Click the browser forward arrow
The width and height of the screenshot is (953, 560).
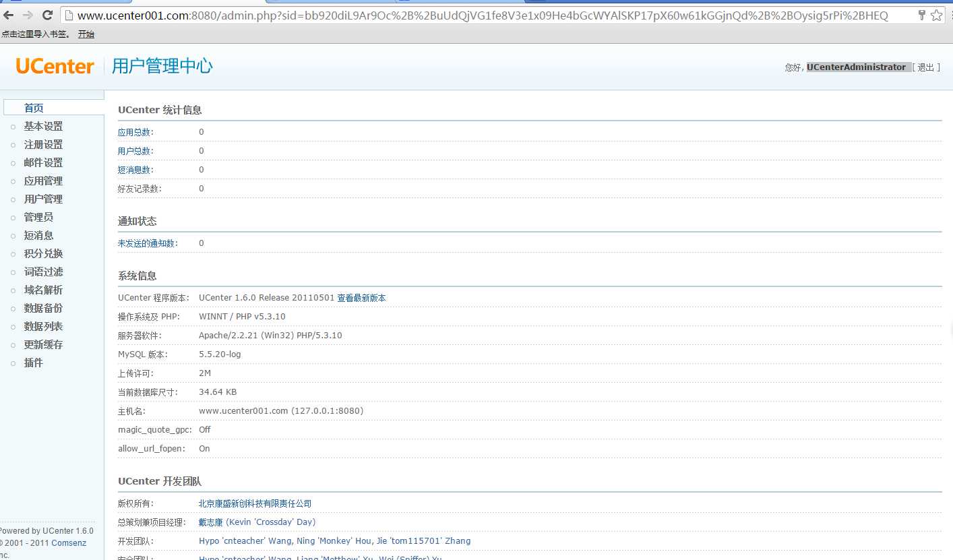[28, 15]
